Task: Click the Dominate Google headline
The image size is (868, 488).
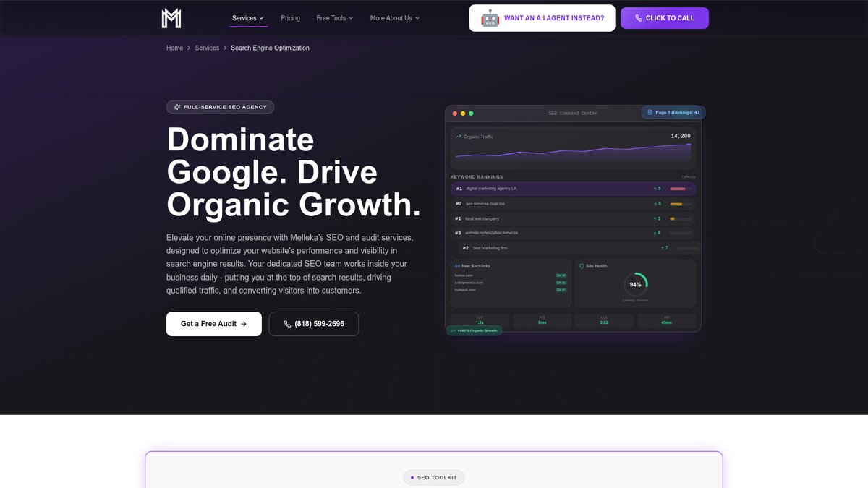Action: point(294,172)
